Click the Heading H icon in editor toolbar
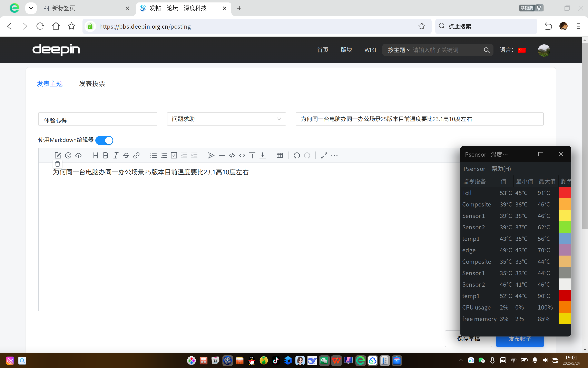The width and height of the screenshot is (588, 368). point(96,155)
